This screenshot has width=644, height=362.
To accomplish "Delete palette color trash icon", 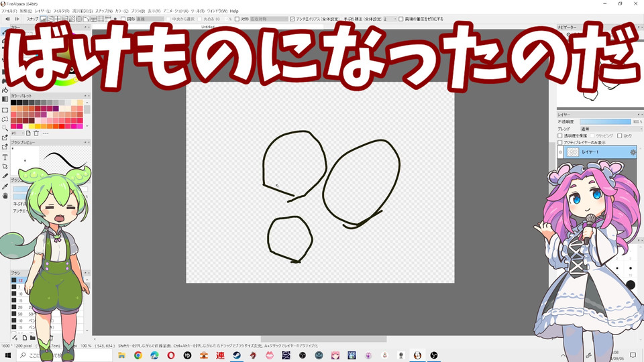I will tap(36, 133).
